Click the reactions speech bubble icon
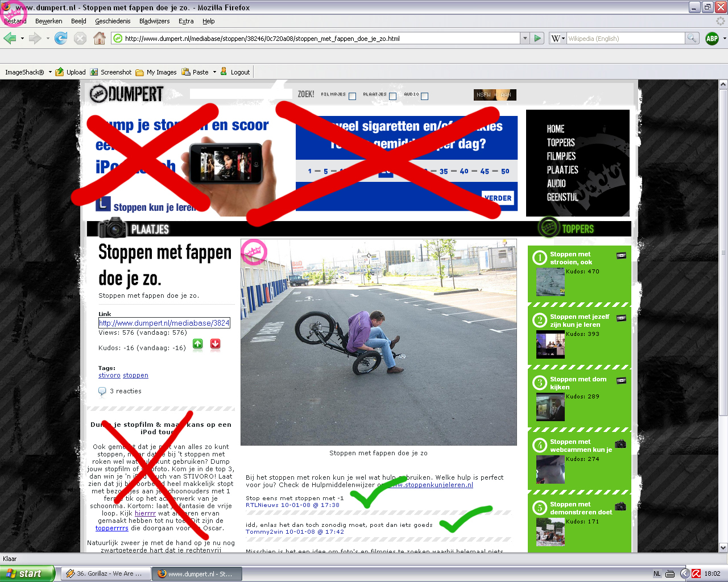The height and width of the screenshot is (582, 728). point(102,391)
